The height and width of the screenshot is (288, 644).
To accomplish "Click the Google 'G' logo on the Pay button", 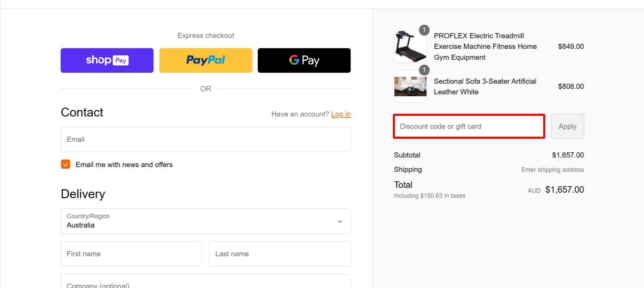I will [293, 60].
